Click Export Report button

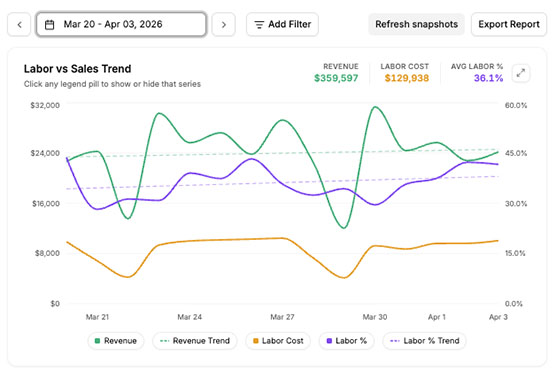click(509, 24)
